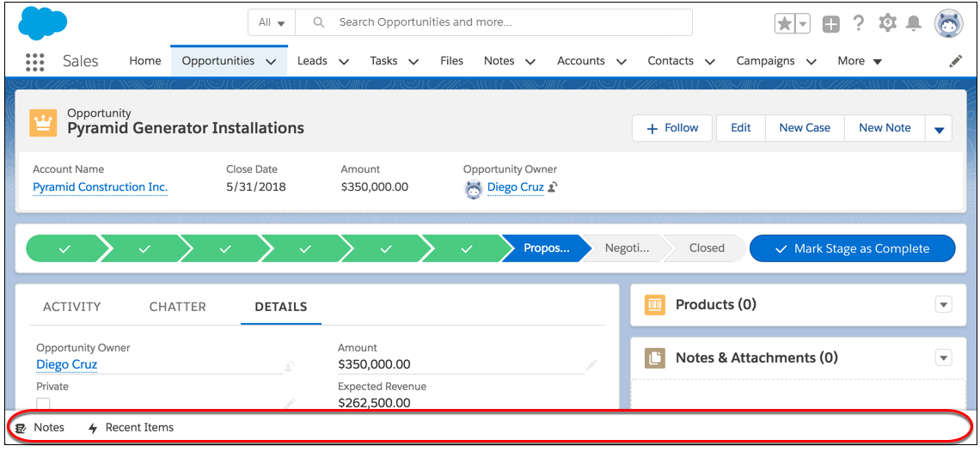Expand the Opportunities tab chevron
980x452 pixels.
point(271,61)
